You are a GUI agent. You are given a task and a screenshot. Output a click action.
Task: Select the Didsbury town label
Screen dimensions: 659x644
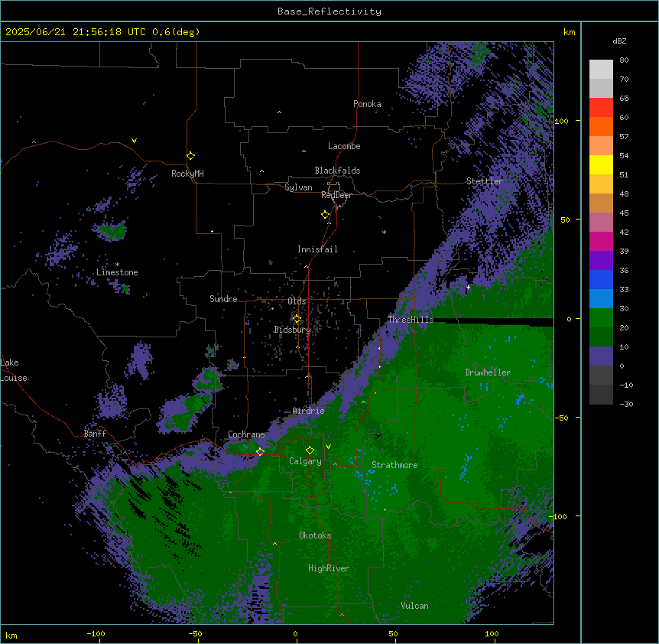click(x=293, y=330)
